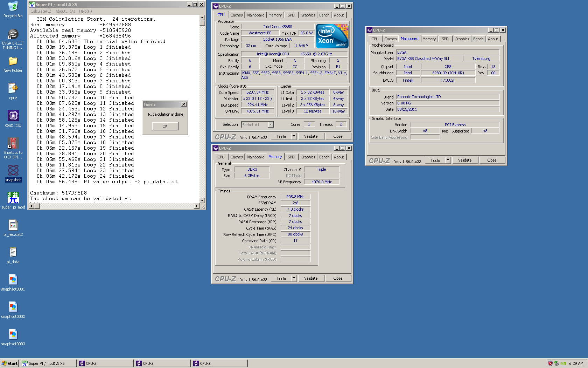Select the pi_rec.dat2 file icon
The image size is (588, 368).
click(x=13, y=228)
